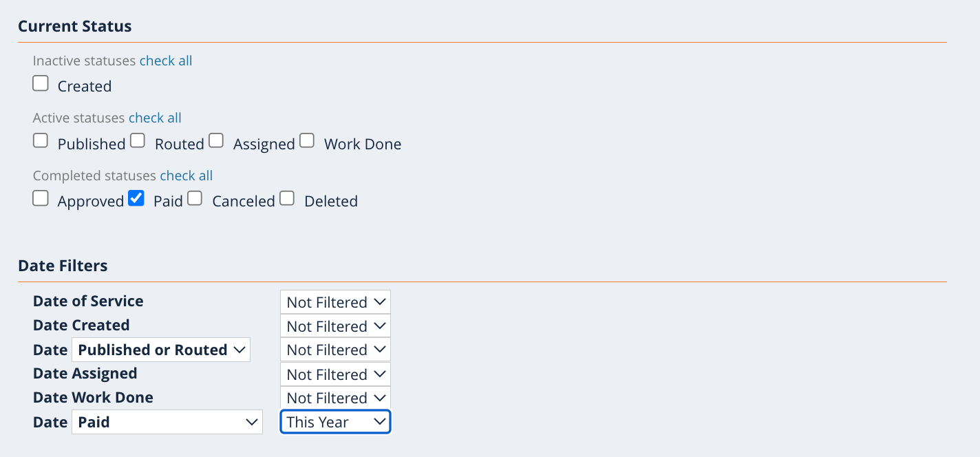
Task: Enable the Deleted status checkbox
Action: tap(287, 199)
